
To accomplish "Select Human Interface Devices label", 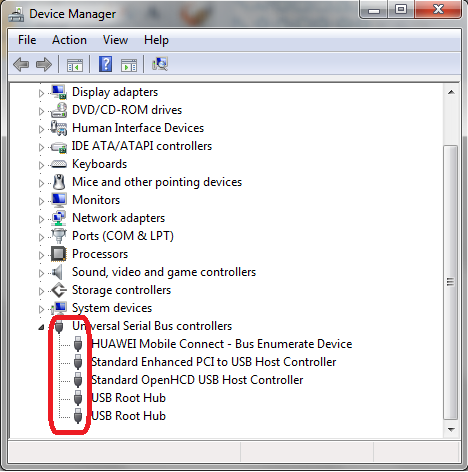I will tap(138, 128).
